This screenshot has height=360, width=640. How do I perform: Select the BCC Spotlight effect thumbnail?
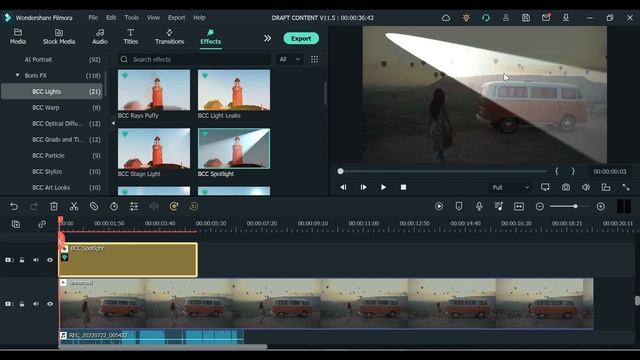(234, 149)
